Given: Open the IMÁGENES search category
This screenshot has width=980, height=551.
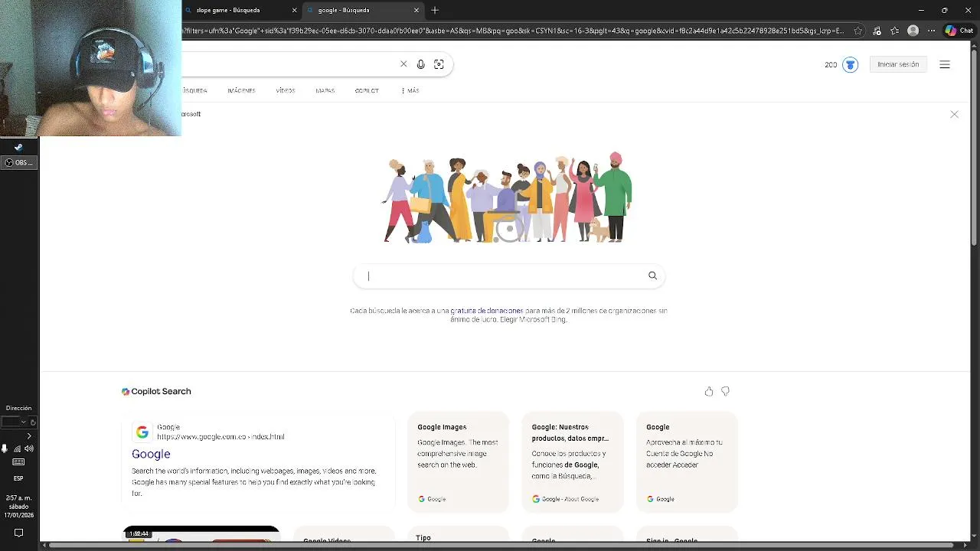Looking at the screenshot, I should (241, 90).
